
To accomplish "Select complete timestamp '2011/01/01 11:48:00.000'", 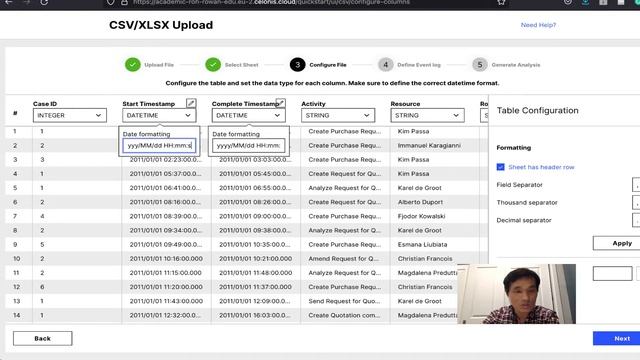I will 256,273.
